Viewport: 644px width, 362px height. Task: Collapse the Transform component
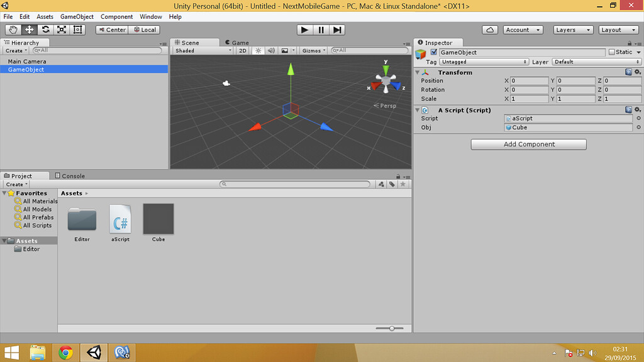[x=418, y=72]
